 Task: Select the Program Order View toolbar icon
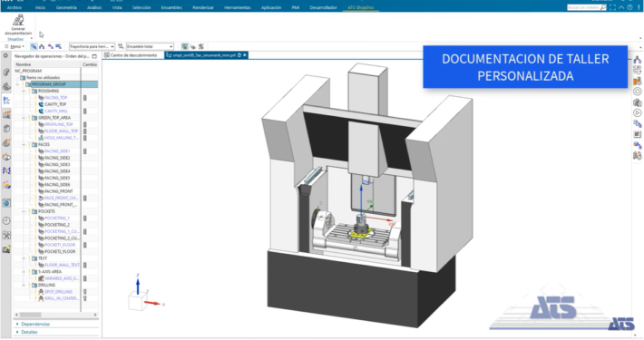[34, 46]
